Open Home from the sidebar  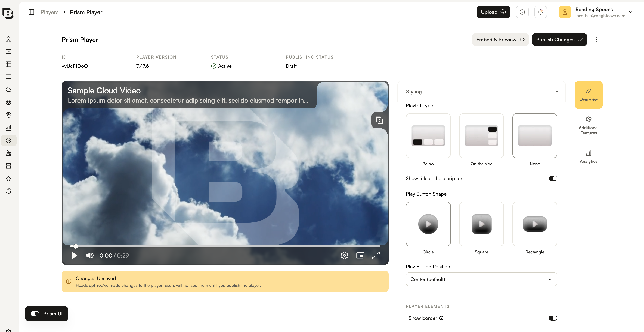pyautogui.click(x=8, y=39)
